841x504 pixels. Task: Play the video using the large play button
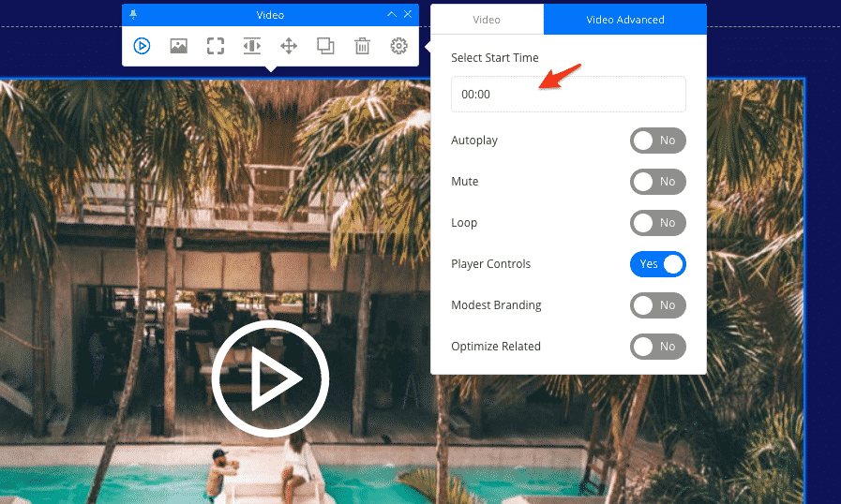click(270, 379)
